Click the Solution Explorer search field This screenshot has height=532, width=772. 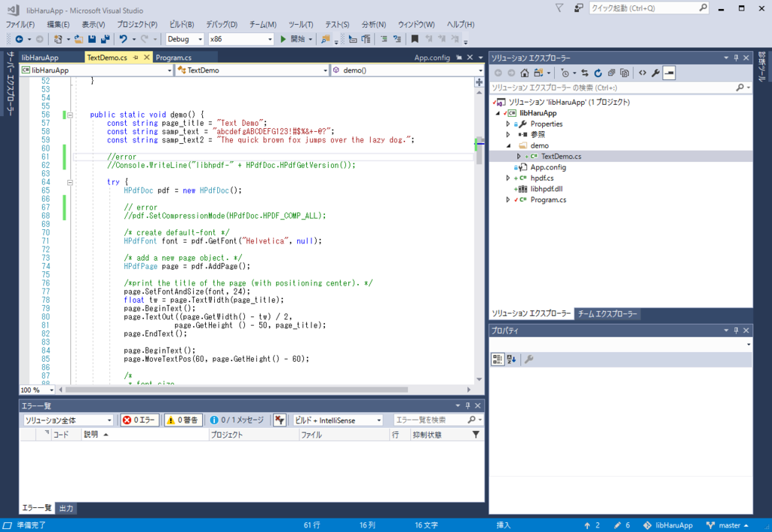click(620, 87)
